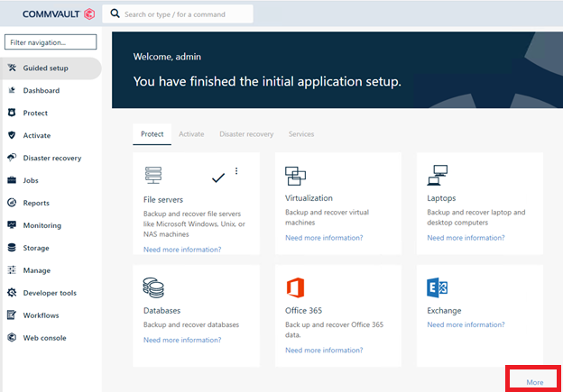The width and height of the screenshot is (563, 392).
Task: Expand the Manage navigation item
Action: [x=36, y=270]
